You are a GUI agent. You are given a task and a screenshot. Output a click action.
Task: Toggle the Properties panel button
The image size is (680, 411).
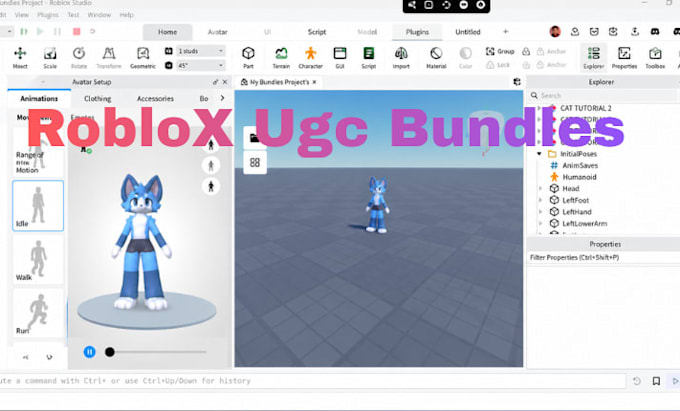pyautogui.click(x=624, y=58)
